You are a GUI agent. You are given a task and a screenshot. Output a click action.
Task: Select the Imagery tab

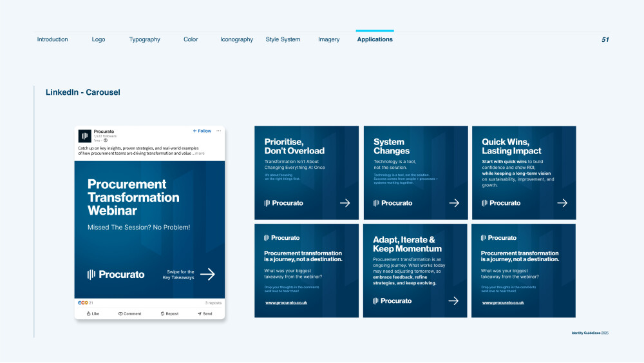coord(329,39)
